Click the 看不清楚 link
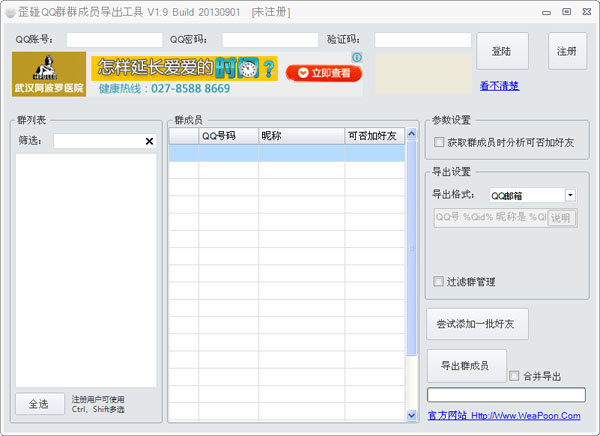 499,85
